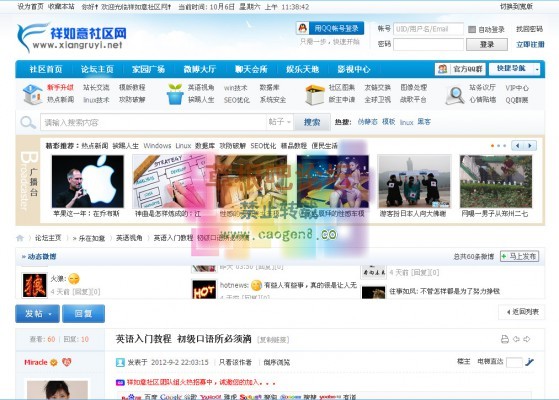Screen dimensions: 559x400
Task: Click the Steve Jobs Apple thumbnail
Action: (88, 181)
